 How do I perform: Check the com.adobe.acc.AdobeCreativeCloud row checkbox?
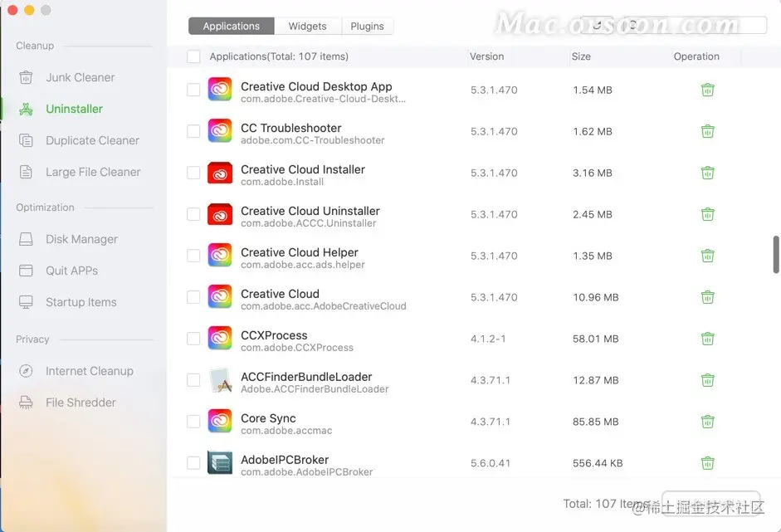[x=193, y=297]
